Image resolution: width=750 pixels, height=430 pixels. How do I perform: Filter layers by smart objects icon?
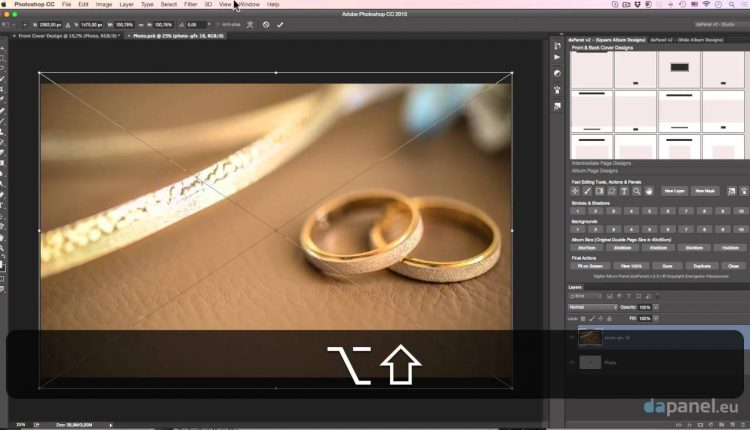point(648,297)
